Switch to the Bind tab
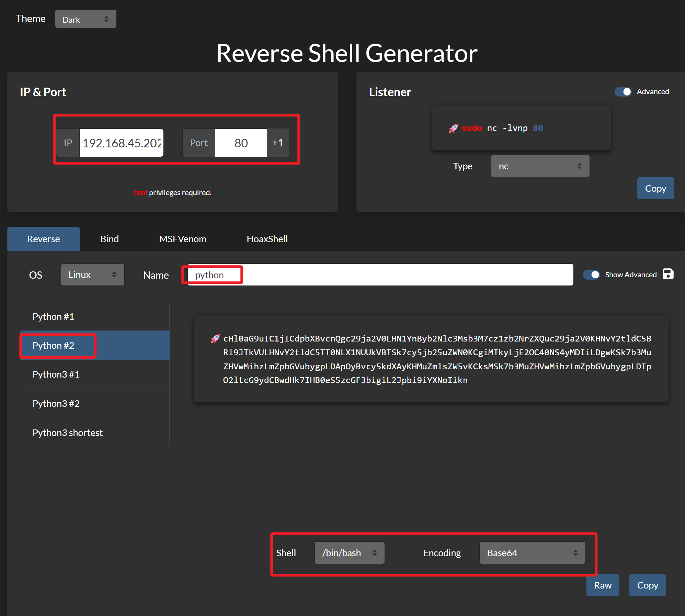The image size is (685, 616). [x=109, y=239]
